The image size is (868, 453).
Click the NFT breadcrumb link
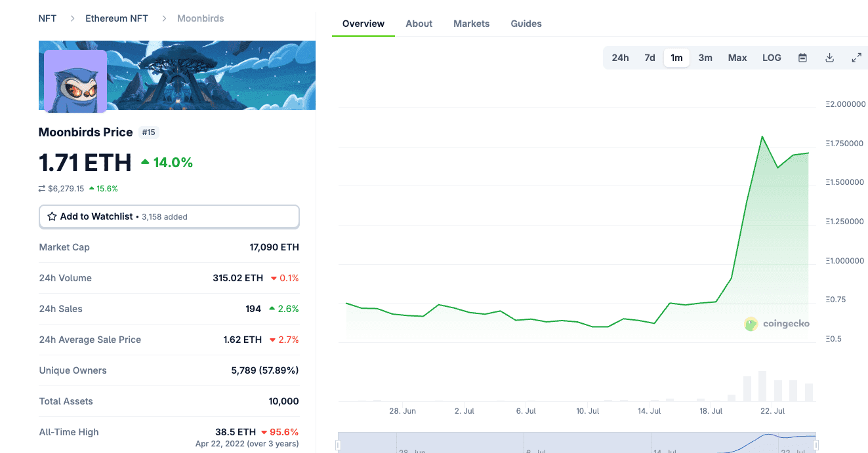[x=48, y=18]
